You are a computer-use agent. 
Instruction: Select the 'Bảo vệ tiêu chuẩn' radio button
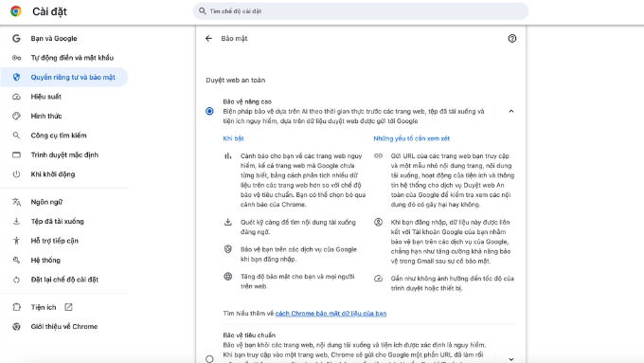click(x=209, y=359)
